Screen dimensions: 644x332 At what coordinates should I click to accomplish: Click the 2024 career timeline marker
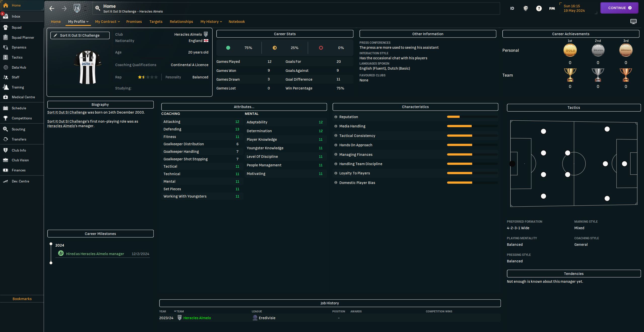point(51,244)
